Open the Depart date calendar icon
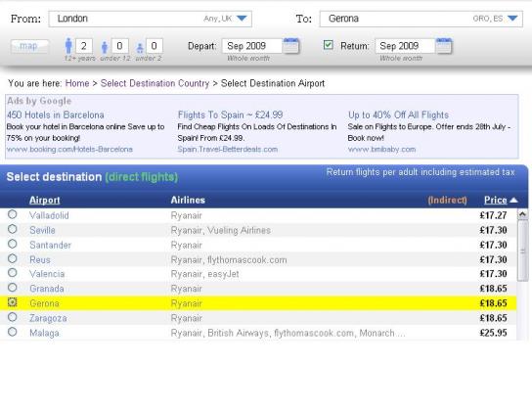The height and width of the screenshot is (410, 532). coord(291,46)
